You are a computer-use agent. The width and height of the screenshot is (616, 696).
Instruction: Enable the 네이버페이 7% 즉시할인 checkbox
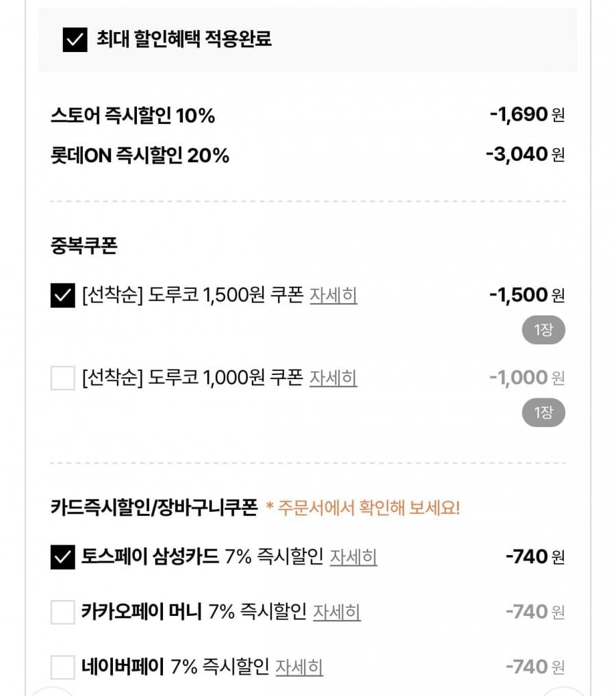pyautogui.click(x=62, y=667)
